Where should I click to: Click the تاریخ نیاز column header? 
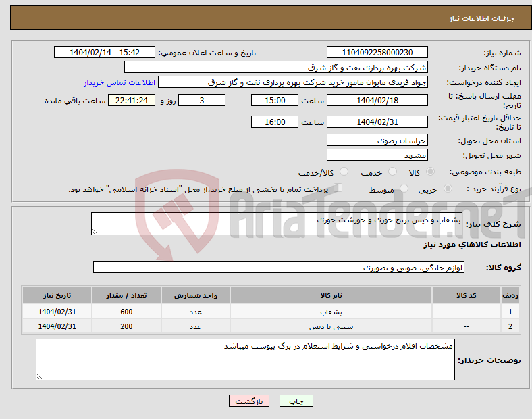click(57, 295)
